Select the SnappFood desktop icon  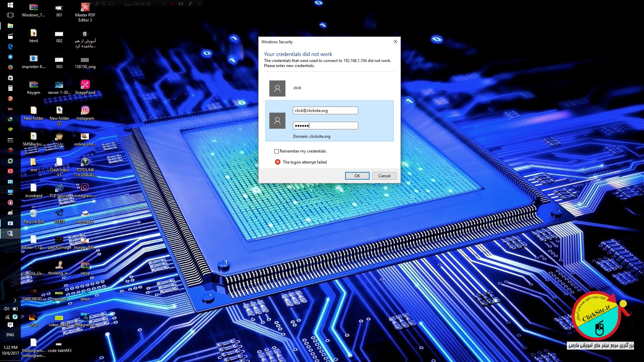(x=85, y=87)
